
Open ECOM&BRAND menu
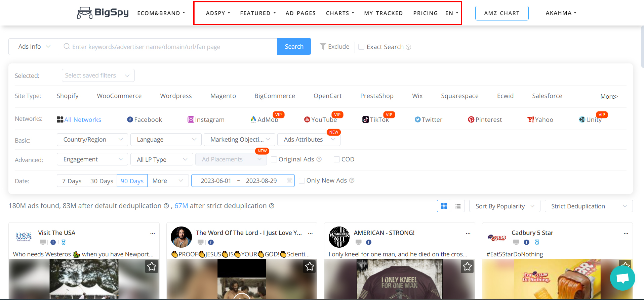click(x=161, y=13)
